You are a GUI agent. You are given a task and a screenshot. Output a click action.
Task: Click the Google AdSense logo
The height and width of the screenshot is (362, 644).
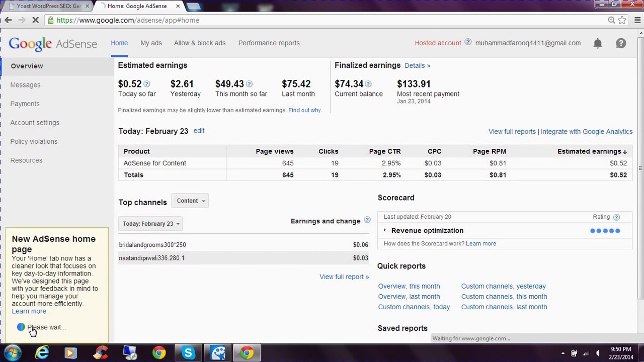coord(53,44)
